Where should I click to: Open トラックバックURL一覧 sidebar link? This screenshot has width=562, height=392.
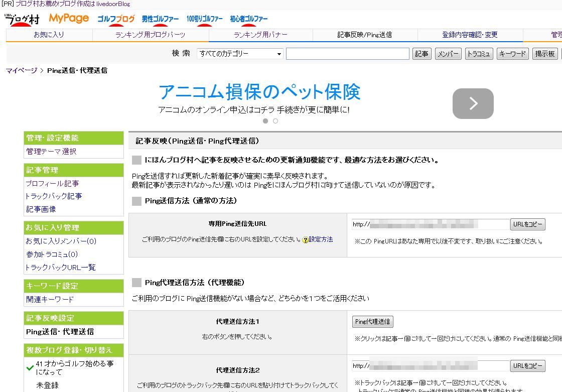[x=61, y=267]
